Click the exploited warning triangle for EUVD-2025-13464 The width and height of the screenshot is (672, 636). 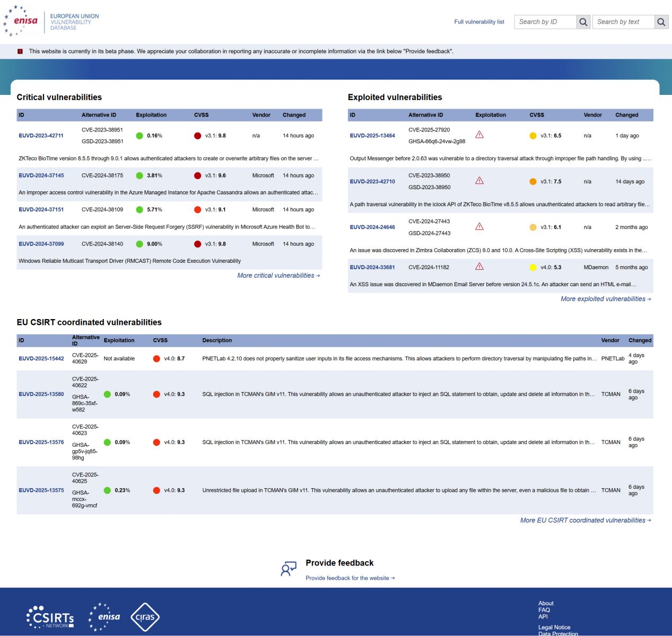coord(479,135)
